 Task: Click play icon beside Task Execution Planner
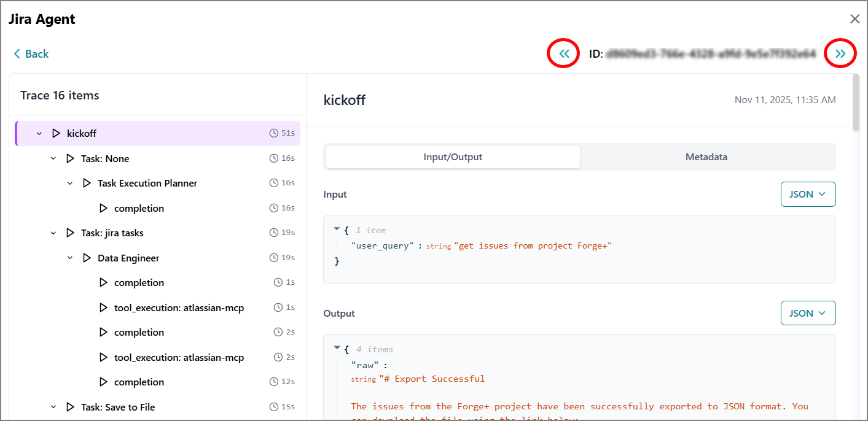[x=87, y=183]
